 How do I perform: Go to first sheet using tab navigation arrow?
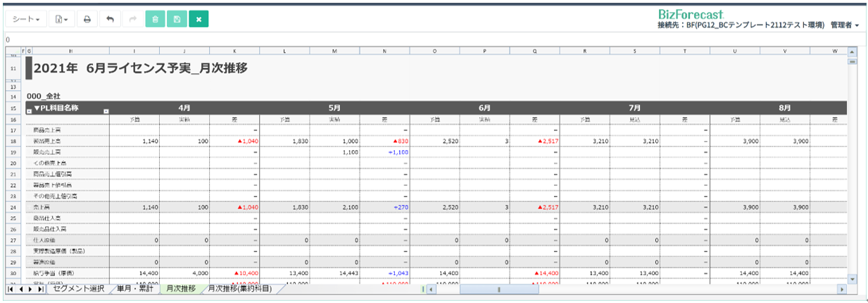[10, 289]
